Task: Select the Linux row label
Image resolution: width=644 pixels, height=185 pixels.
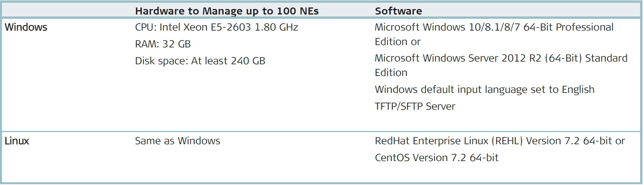Action: coord(17,141)
